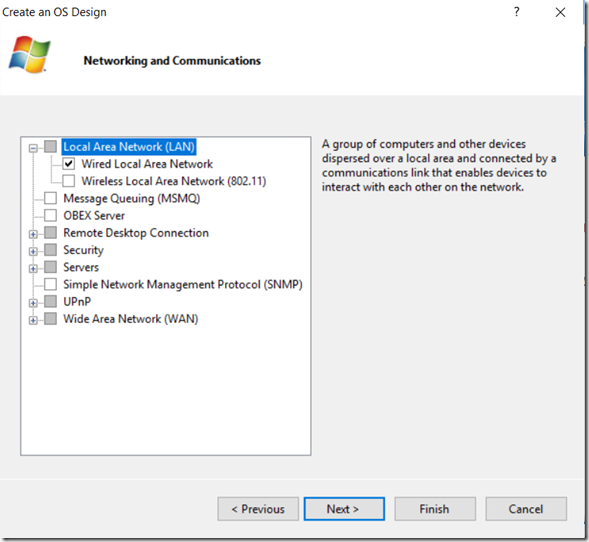Collapse the Local Area Network (LAN) node
Viewport: 589px width, 542px height.
33,148
